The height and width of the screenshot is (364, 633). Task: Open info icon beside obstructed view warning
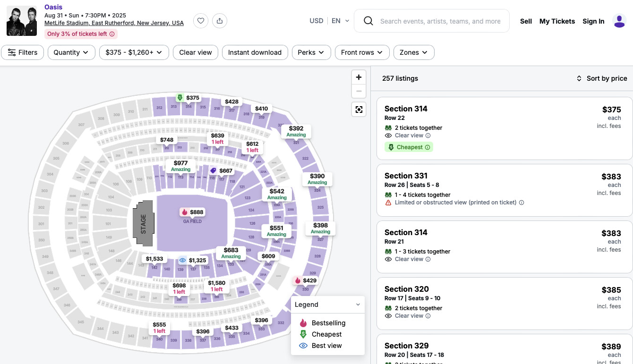point(522,203)
